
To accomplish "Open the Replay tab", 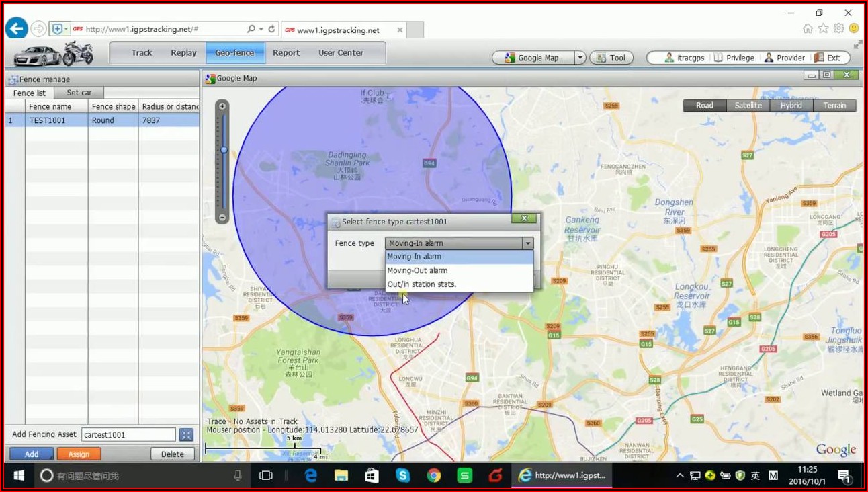I will (x=183, y=53).
